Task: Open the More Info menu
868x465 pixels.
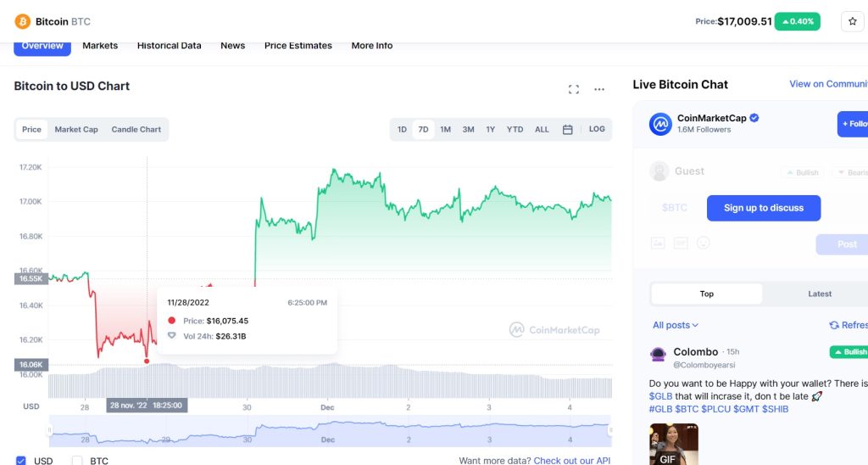Action: (x=372, y=46)
